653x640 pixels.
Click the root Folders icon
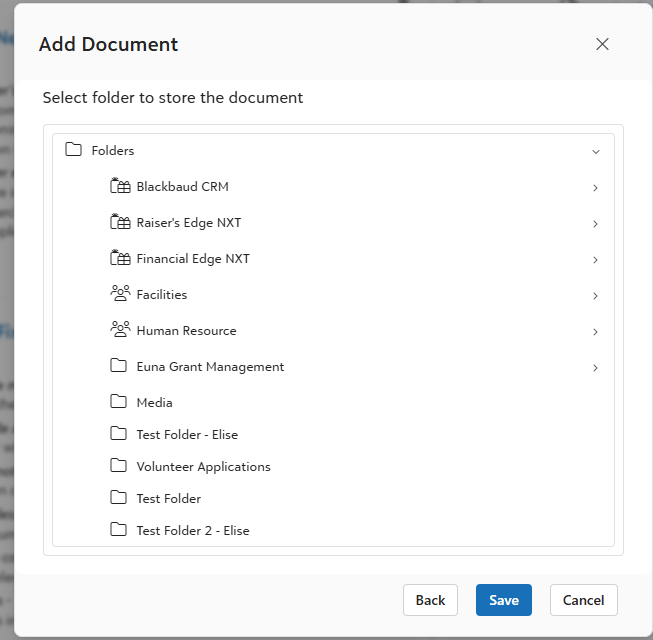point(73,150)
